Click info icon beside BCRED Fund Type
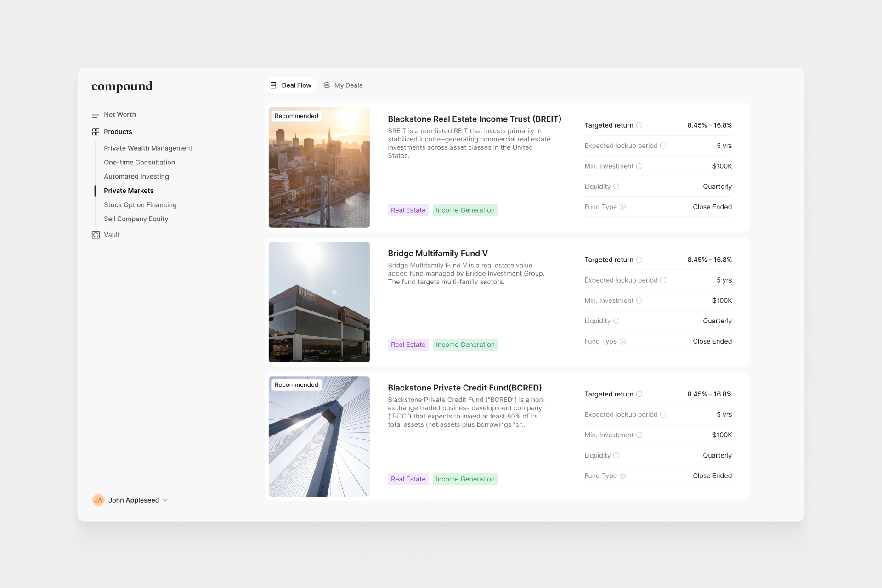The height and width of the screenshot is (588, 882). click(622, 476)
